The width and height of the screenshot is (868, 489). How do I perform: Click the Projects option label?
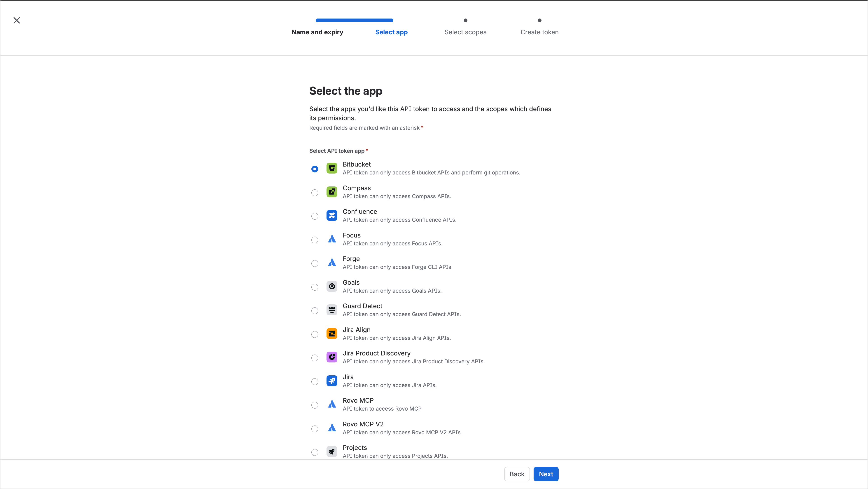point(355,447)
